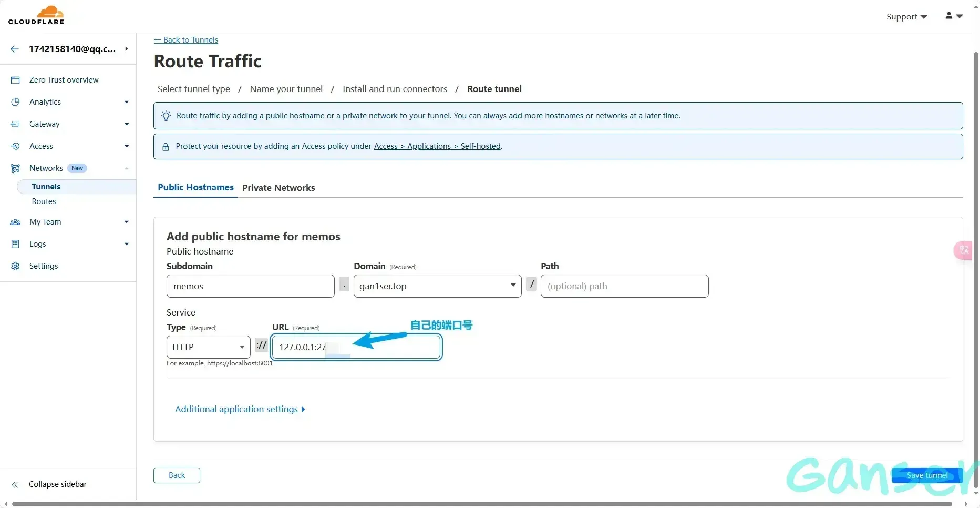Click the Cloudflare logo
This screenshot has height=508, width=980.
click(x=36, y=16)
